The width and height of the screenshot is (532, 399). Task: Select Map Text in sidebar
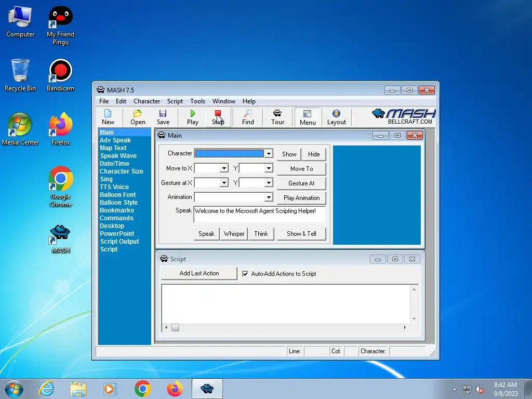click(113, 148)
